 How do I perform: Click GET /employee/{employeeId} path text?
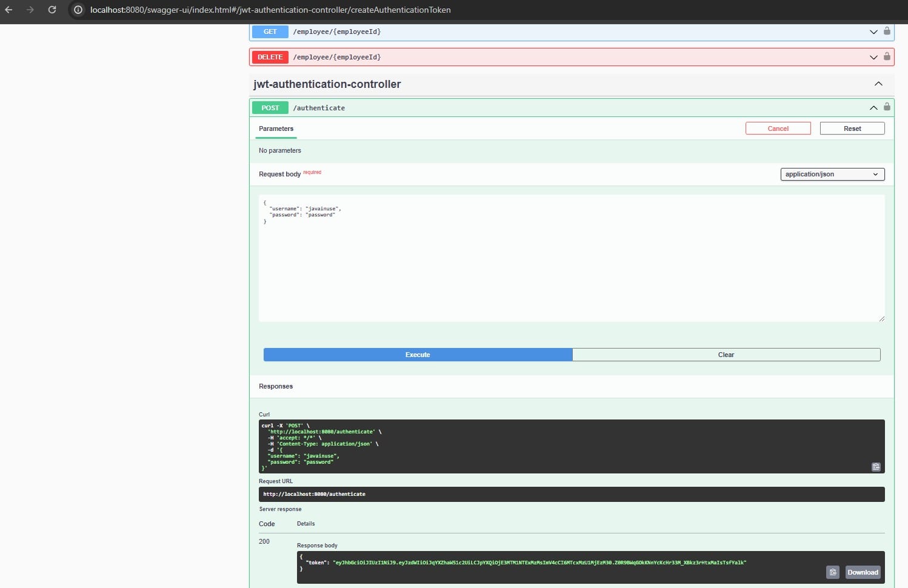point(337,32)
